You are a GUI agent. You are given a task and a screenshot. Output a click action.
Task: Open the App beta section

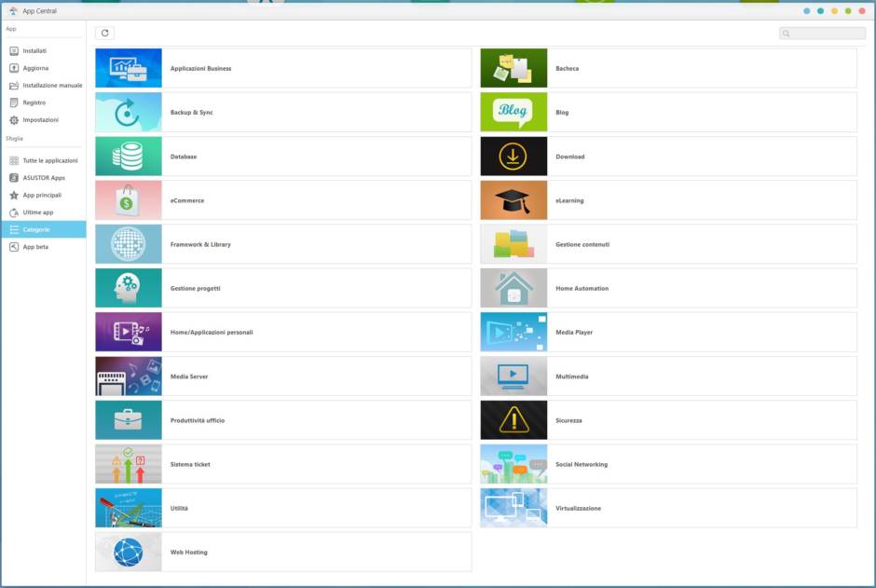[x=35, y=247]
